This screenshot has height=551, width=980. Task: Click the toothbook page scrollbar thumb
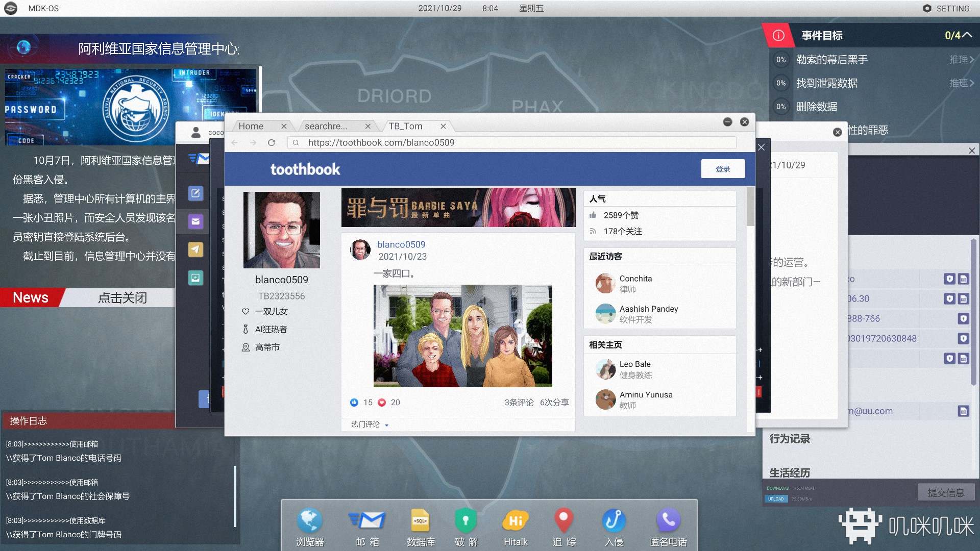[750, 207]
